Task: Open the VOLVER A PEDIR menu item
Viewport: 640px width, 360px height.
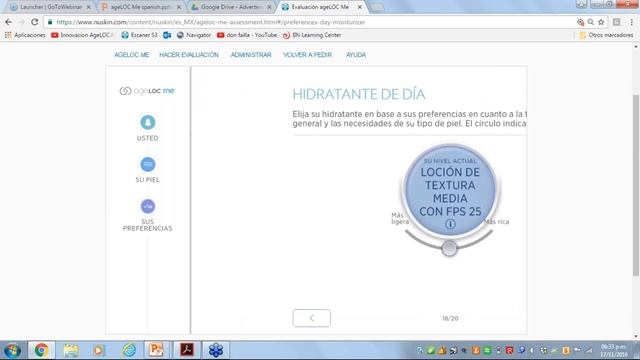Action: (x=307, y=55)
